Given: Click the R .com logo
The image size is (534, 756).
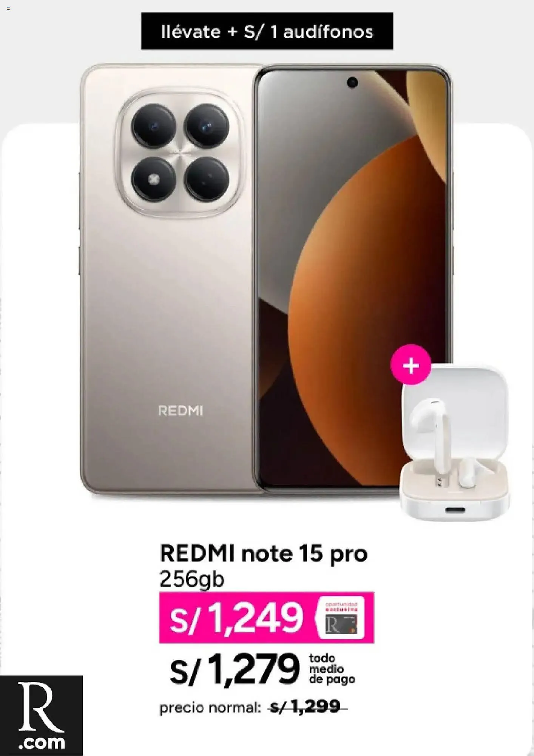Looking at the screenshot, I should pyautogui.click(x=41, y=715).
